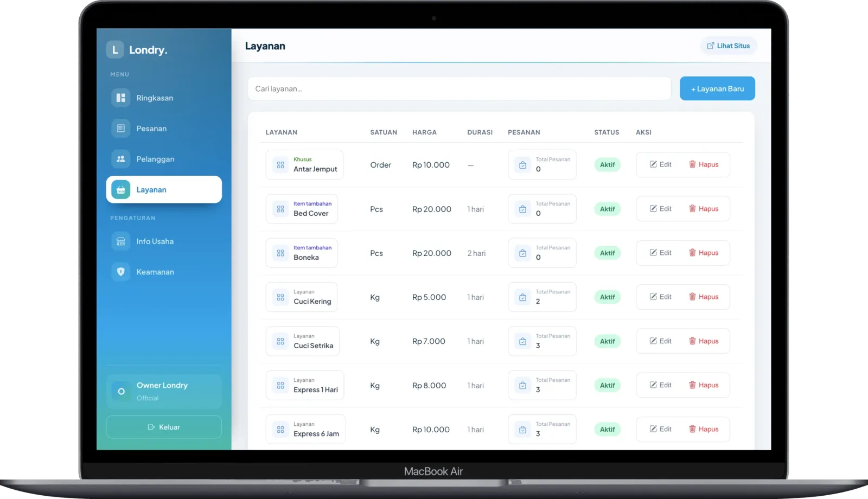868x499 pixels.
Task: Click the Info Usaha store icon
Action: 121,241
